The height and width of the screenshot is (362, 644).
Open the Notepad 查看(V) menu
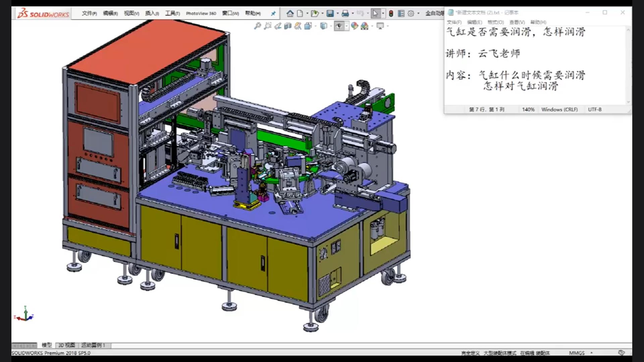tap(517, 22)
